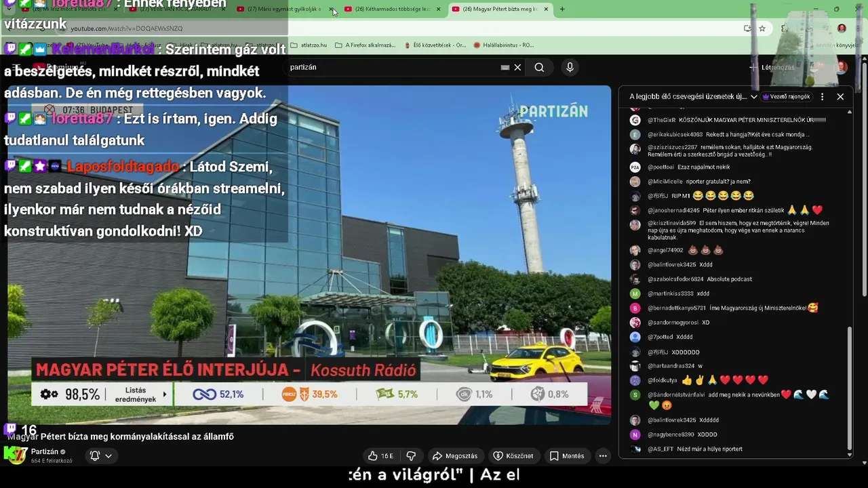Image resolution: width=868 pixels, height=488 pixels.
Task: Click the browser profile avatar in toolbar
Action: [x=842, y=28]
